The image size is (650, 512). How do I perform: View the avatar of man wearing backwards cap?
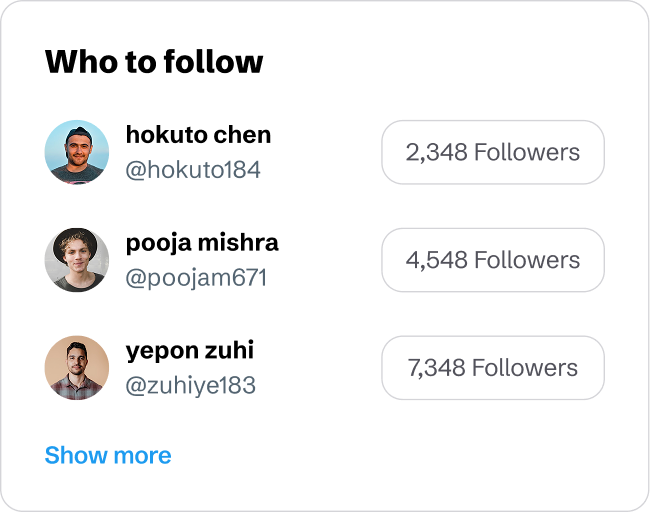[77, 152]
